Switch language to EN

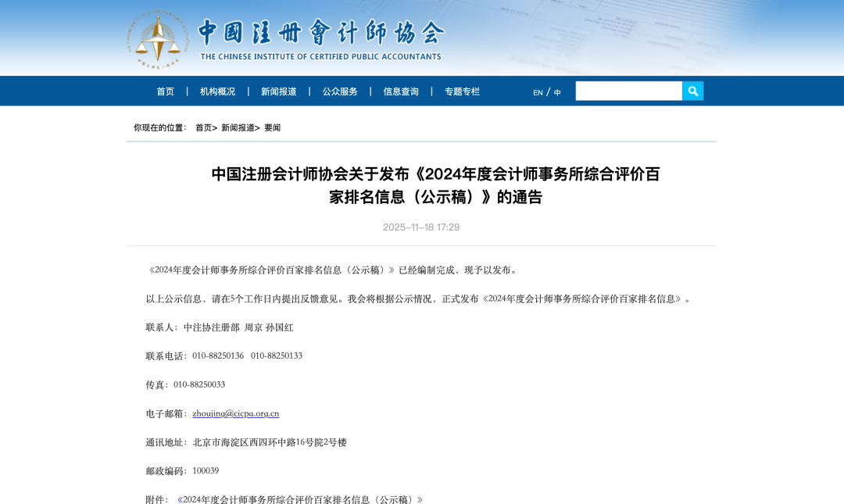pyautogui.click(x=538, y=92)
